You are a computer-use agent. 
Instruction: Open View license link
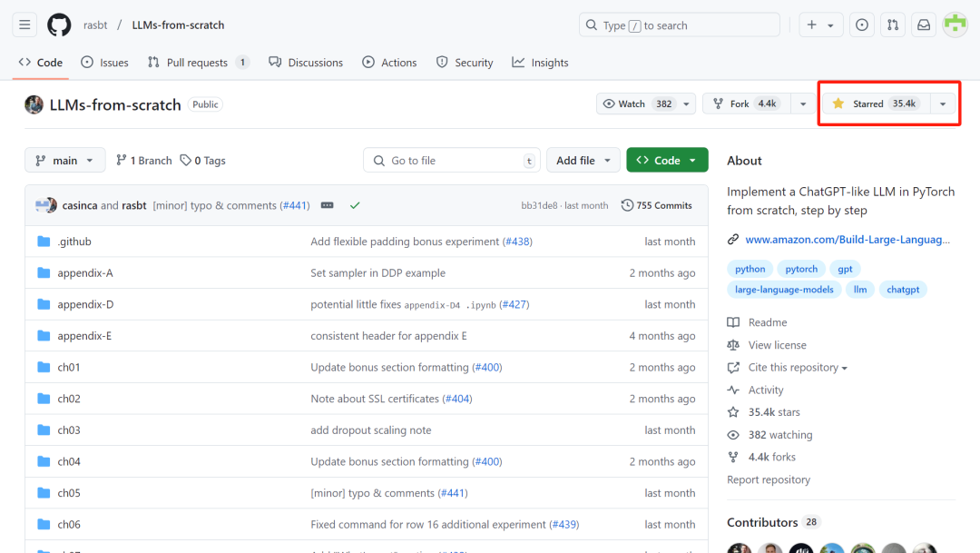click(x=778, y=345)
